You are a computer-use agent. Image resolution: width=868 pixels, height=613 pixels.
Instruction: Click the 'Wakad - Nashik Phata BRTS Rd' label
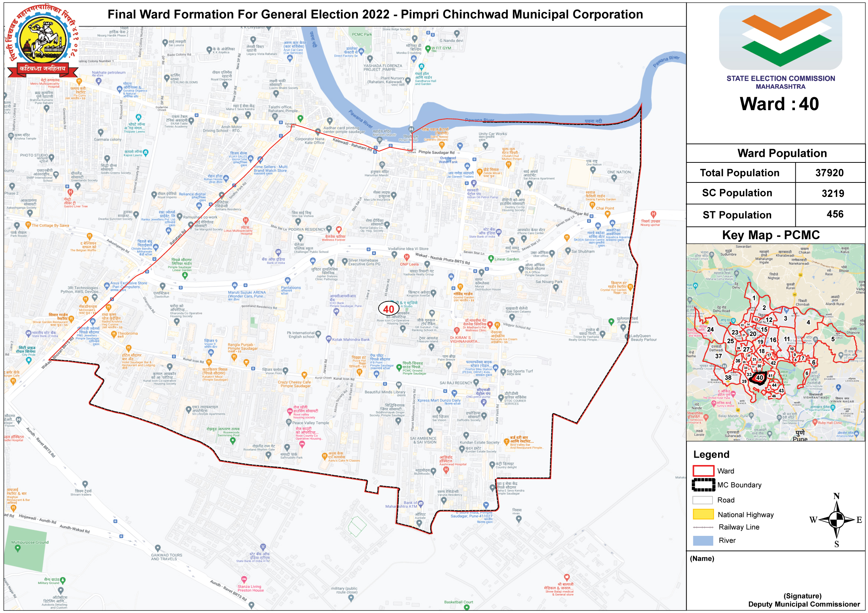coord(442,259)
